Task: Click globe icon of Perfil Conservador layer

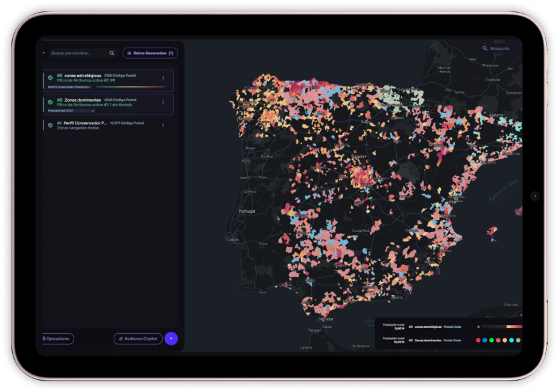Action: [50, 124]
